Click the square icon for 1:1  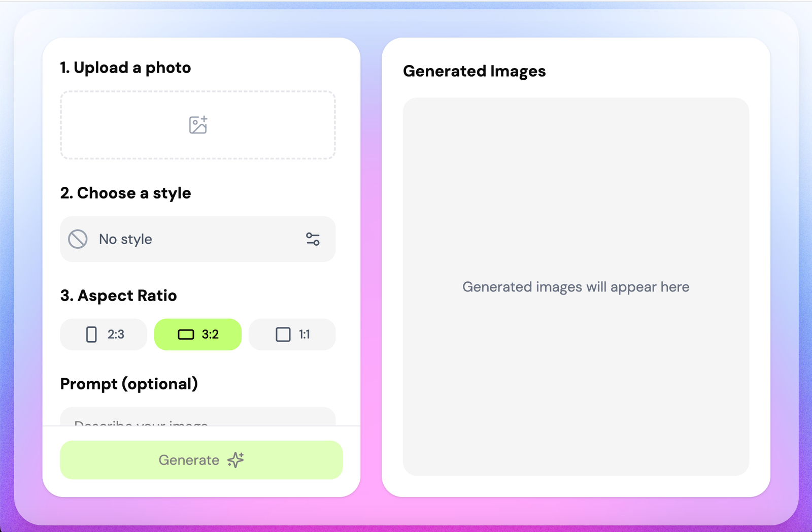pyautogui.click(x=283, y=335)
